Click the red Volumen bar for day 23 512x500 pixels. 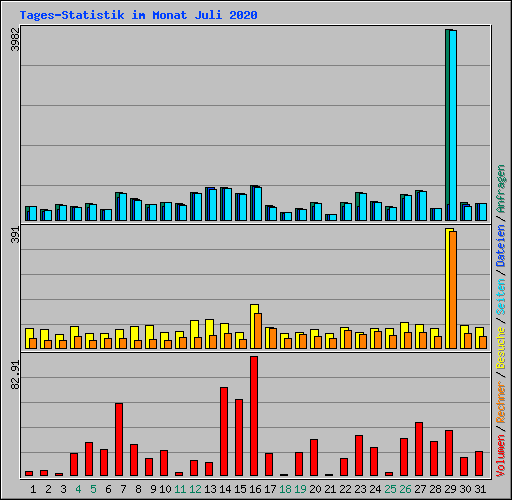click(359, 455)
